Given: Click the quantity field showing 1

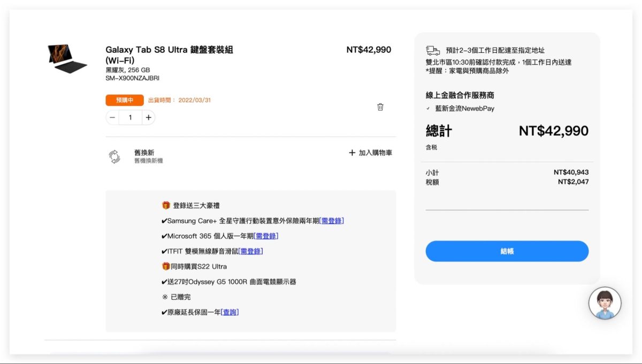Looking at the screenshot, I should click(131, 118).
